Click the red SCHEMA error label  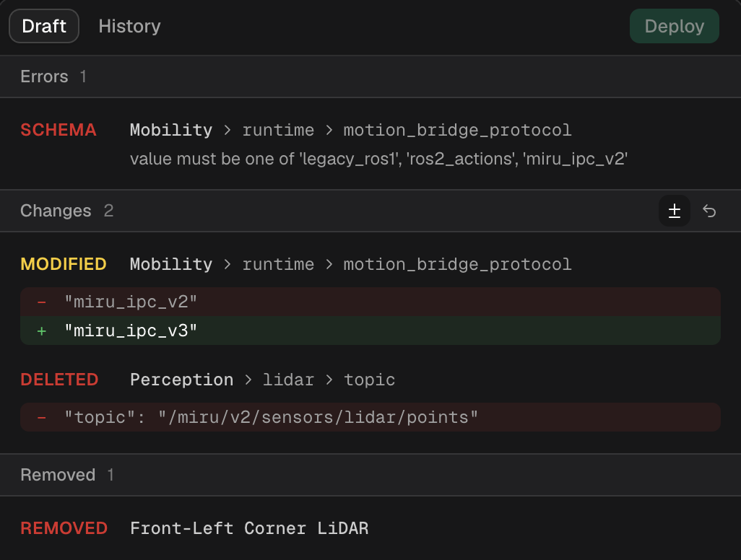[58, 130]
